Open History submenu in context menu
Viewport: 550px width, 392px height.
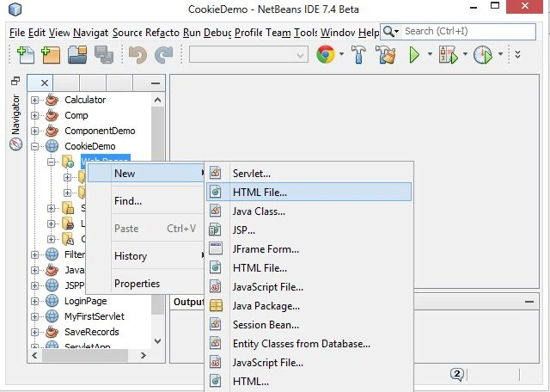(x=146, y=256)
